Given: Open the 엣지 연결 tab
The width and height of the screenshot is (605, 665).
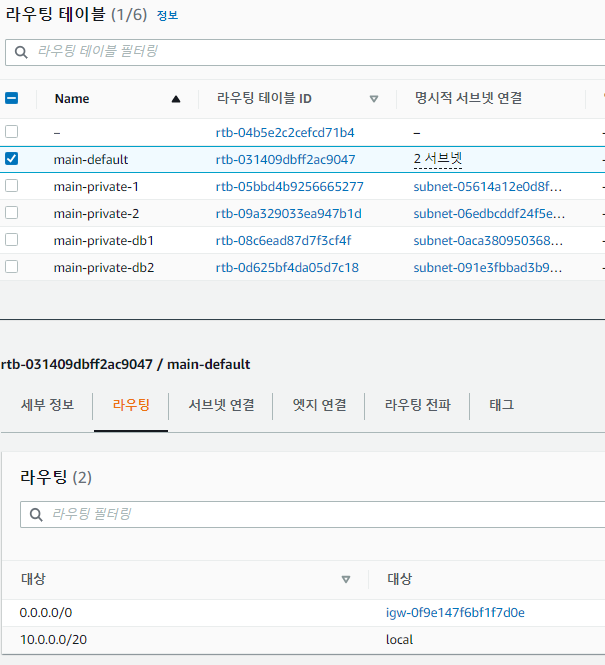Looking at the screenshot, I should pyautogui.click(x=319, y=405).
